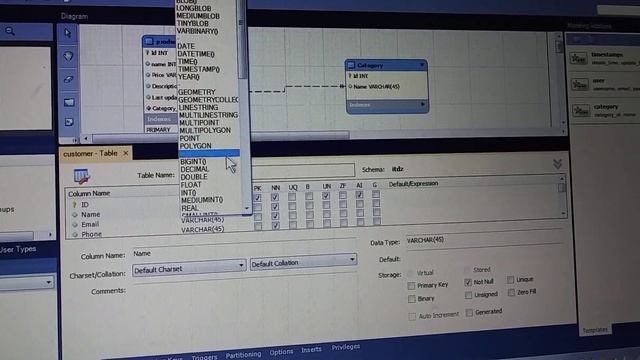The height and width of the screenshot is (360, 640).
Task: Click the timestamps template icon
Action: [x=578, y=58]
